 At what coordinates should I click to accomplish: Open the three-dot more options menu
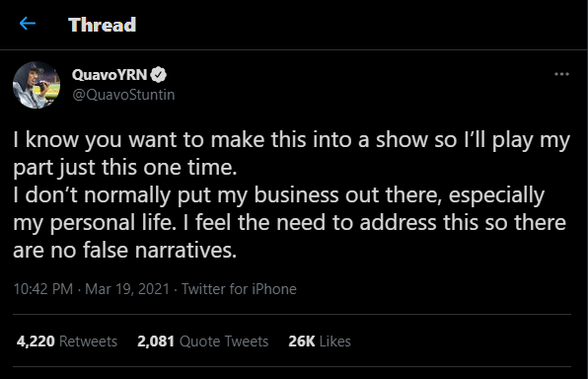[561, 74]
